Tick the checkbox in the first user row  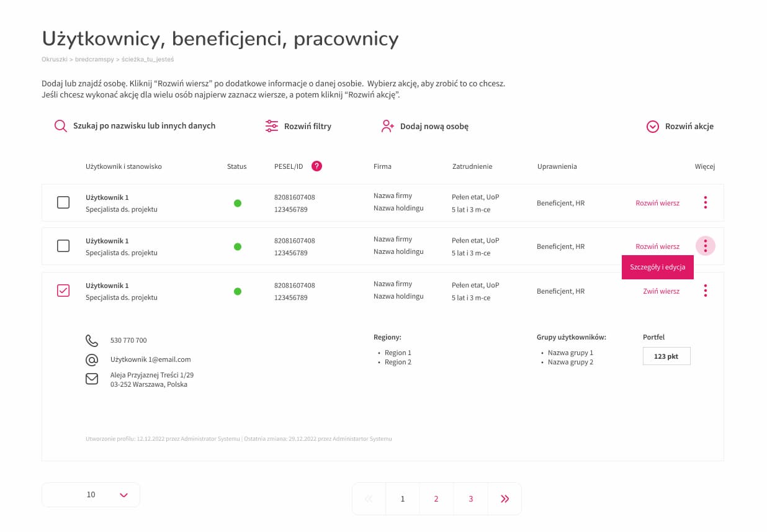pyautogui.click(x=63, y=202)
